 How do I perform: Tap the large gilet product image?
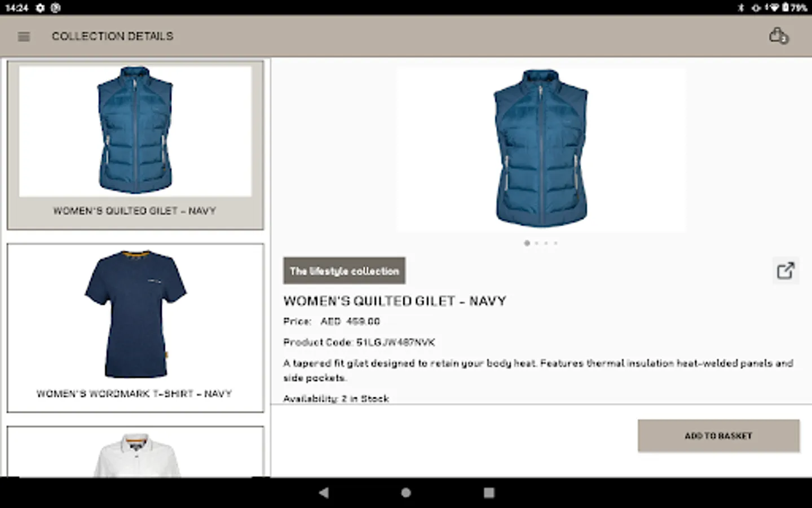[x=541, y=150]
